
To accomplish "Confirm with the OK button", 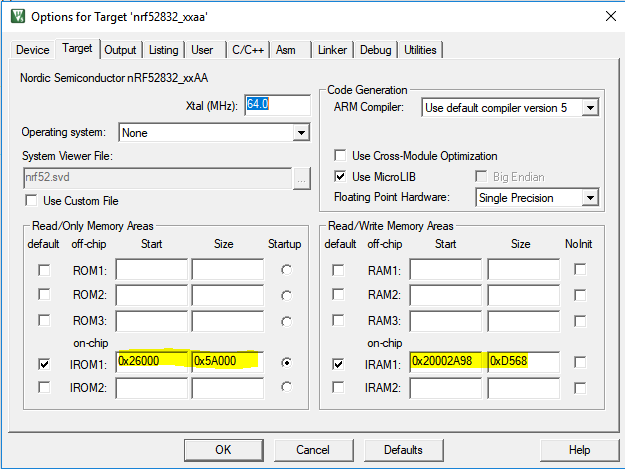I will coord(224,450).
